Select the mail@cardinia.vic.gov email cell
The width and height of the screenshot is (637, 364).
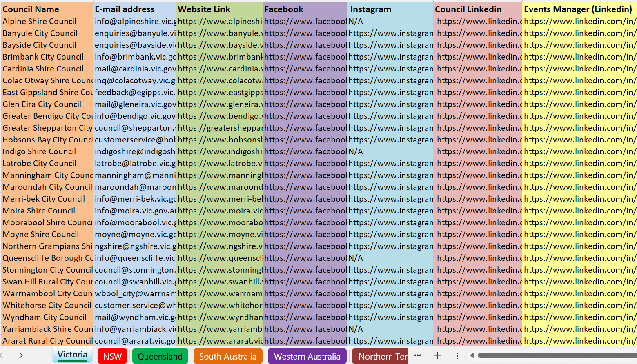135,69
